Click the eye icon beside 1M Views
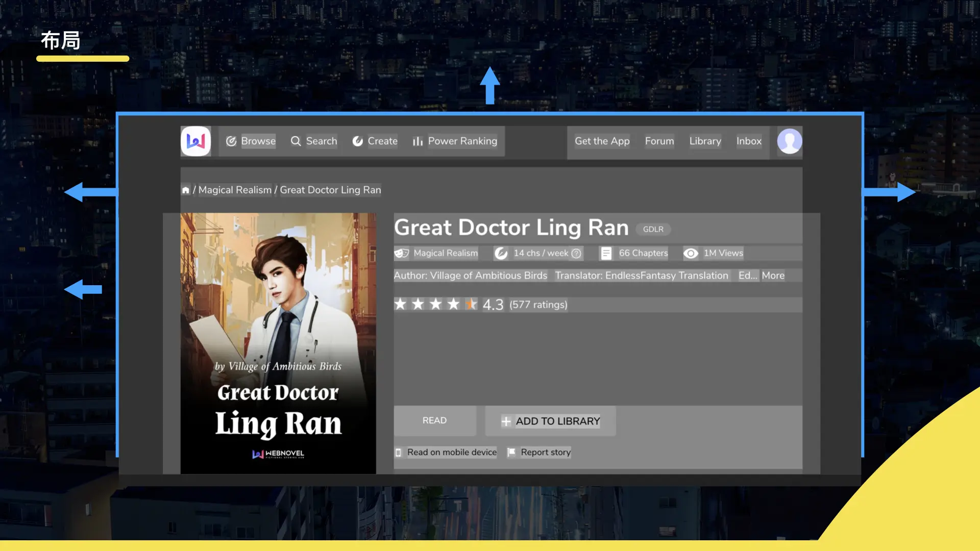The image size is (980, 551). click(x=691, y=254)
